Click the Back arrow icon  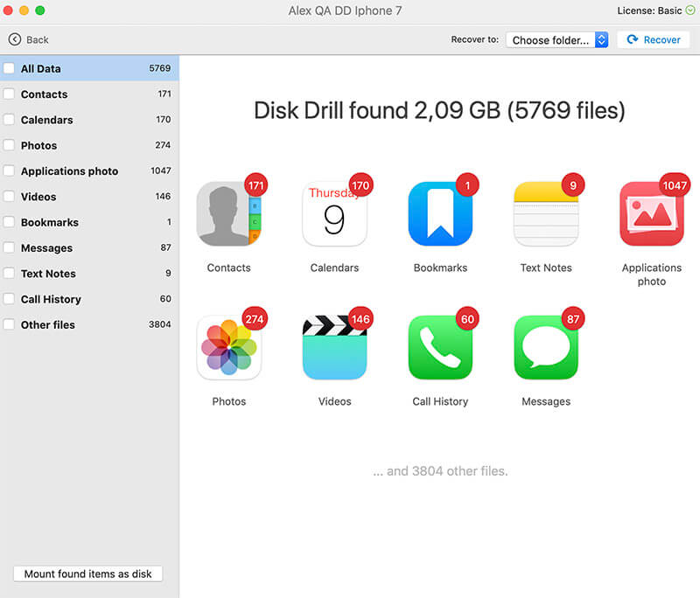click(x=14, y=39)
